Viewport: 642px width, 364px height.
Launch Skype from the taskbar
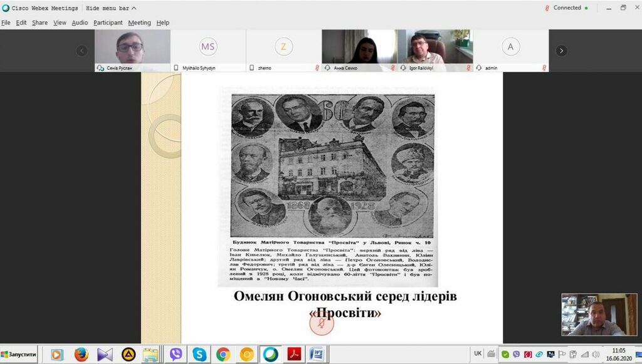[x=199, y=354]
